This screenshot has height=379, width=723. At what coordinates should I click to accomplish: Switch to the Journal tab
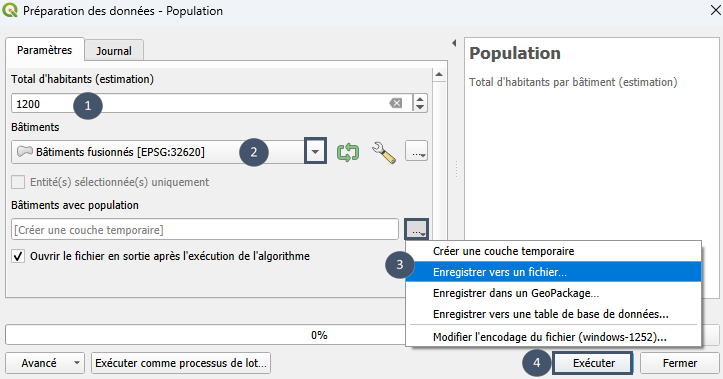pyautogui.click(x=114, y=51)
